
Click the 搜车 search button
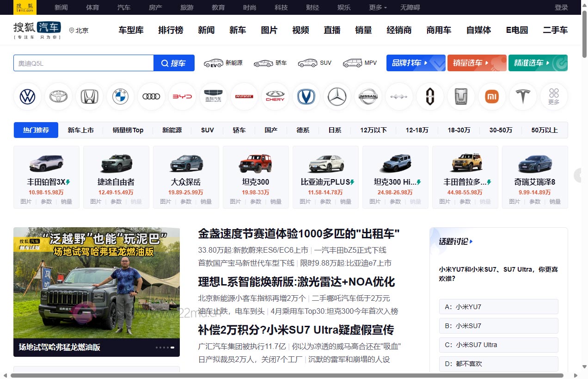174,62
